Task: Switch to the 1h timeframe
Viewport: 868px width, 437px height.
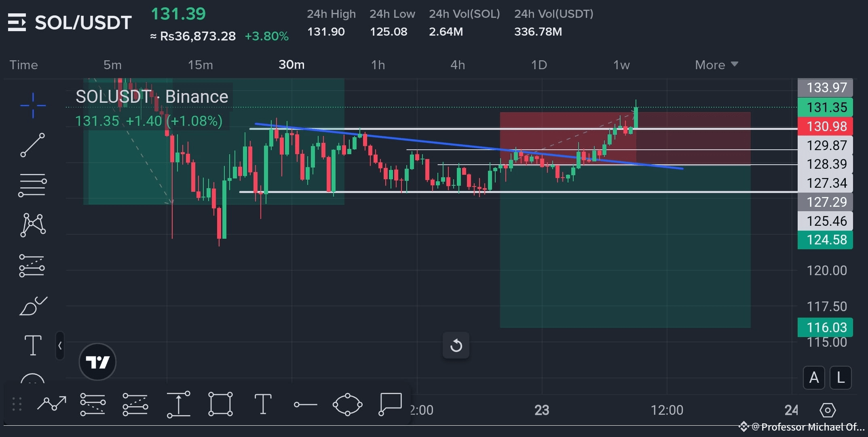Action: click(378, 65)
